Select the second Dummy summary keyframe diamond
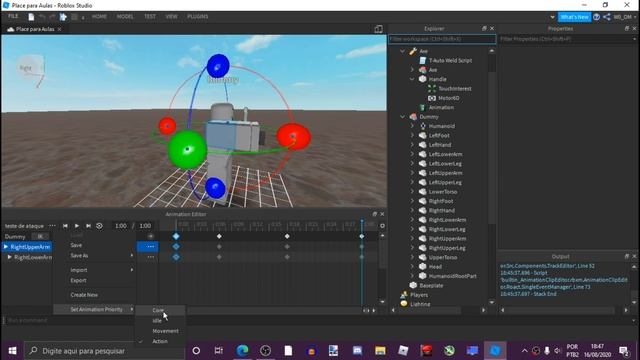Viewport: 640px width, 360px height. 219,236
